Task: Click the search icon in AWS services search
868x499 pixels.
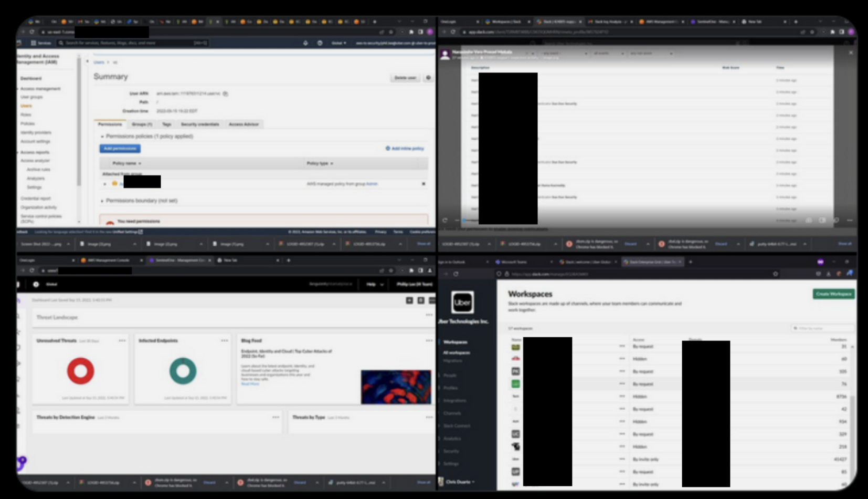Action: [x=61, y=43]
